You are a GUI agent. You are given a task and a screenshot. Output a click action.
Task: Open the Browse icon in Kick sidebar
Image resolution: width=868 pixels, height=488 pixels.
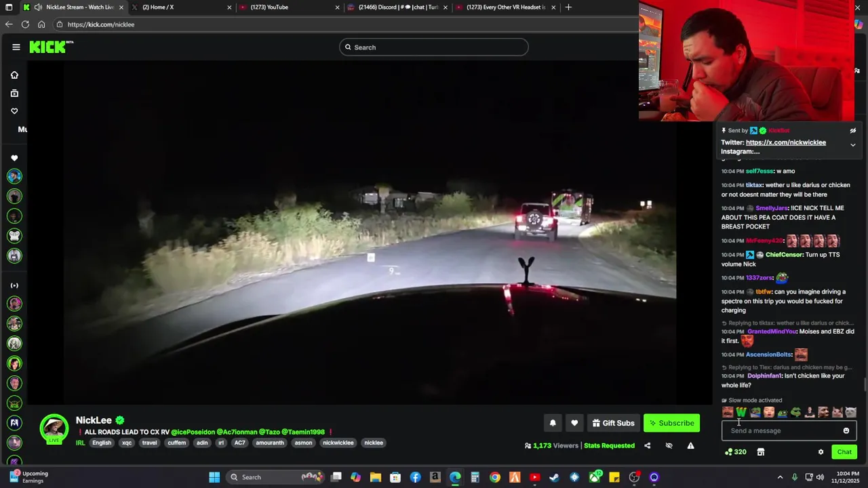[14, 93]
